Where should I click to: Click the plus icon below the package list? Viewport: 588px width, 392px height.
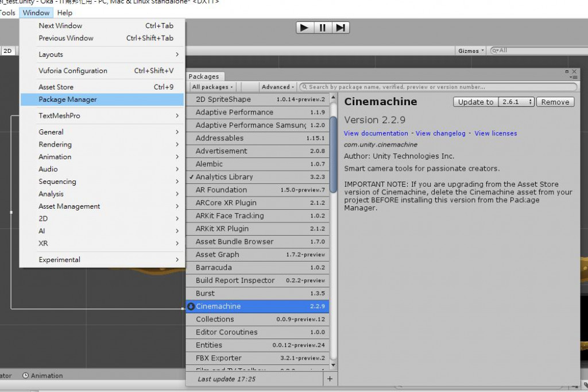coord(330,379)
